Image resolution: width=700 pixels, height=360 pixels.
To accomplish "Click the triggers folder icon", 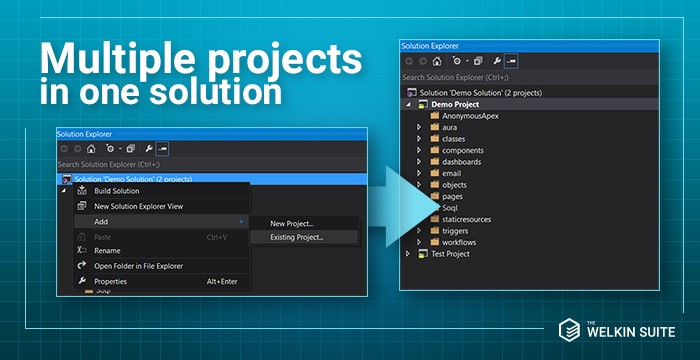I will click(435, 230).
